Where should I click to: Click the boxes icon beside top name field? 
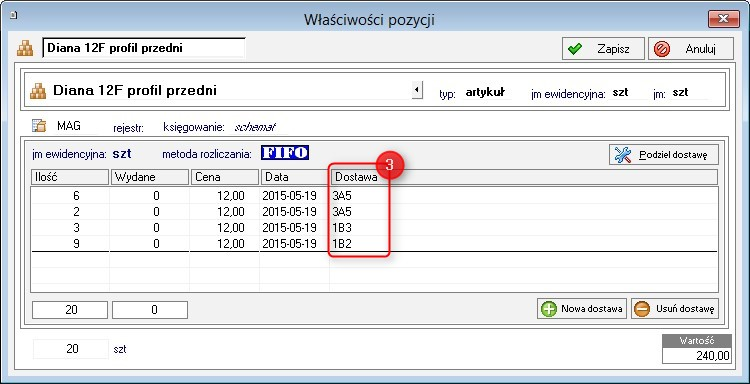tap(25, 48)
